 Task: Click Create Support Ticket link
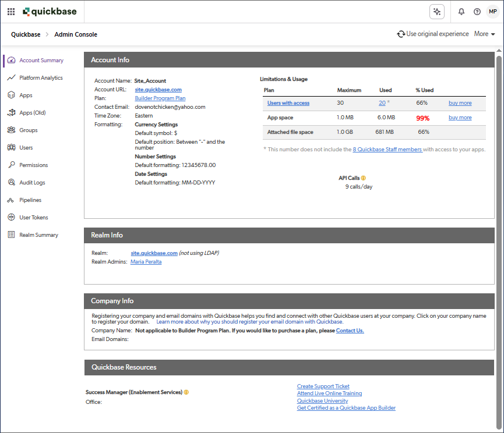[323, 386]
